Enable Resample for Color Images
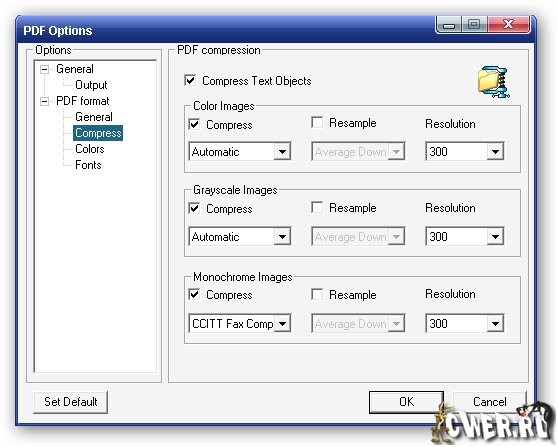558x447 pixels. tap(317, 122)
